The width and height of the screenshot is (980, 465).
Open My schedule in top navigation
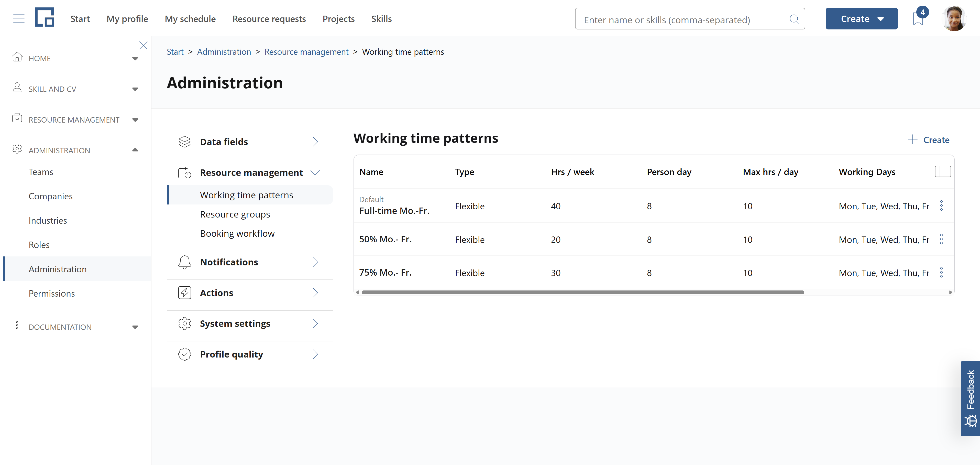(x=190, y=19)
